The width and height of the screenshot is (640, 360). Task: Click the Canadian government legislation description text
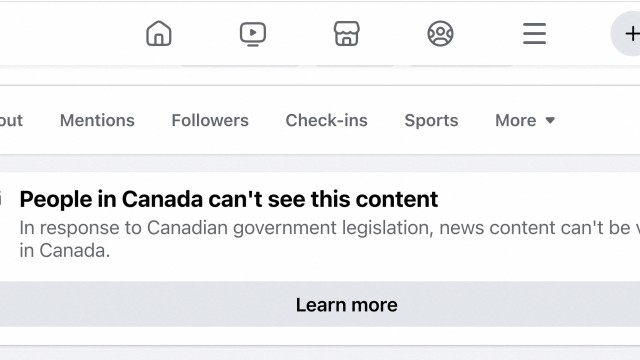tap(330, 228)
